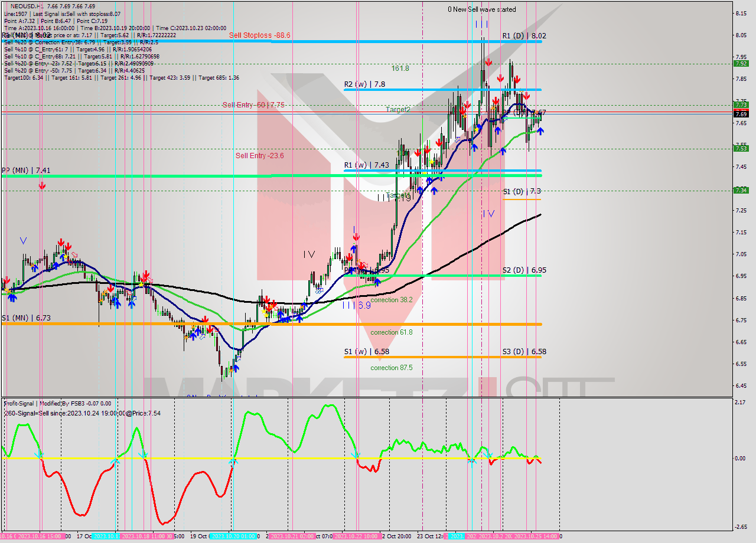Screen dimensions: 756x543
Task: Click the 'I I I 6.9' wave label
Action: click(357, 306)
